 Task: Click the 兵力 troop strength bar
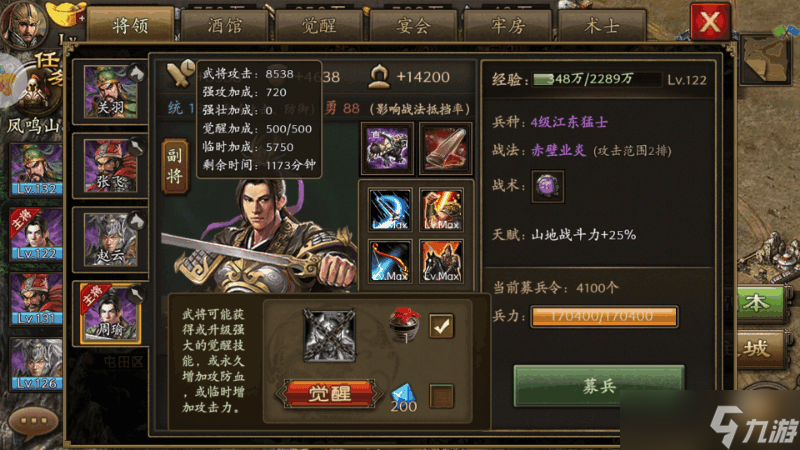point(604,316)
